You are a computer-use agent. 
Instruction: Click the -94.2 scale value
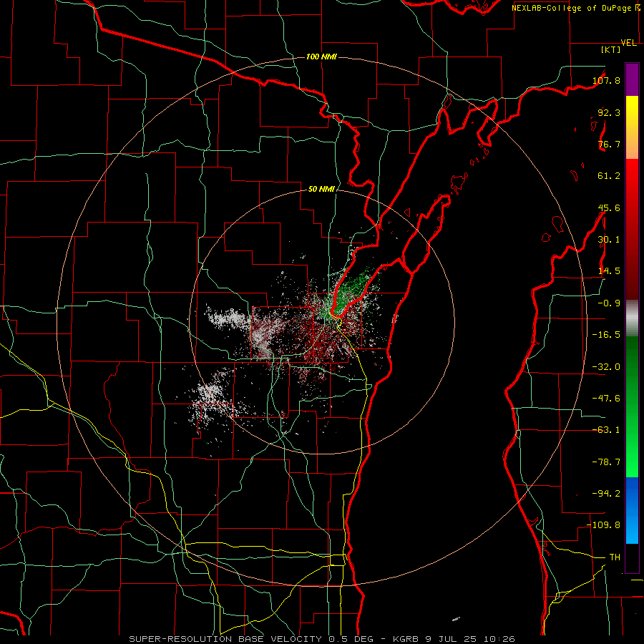click(x=606, y=494)
